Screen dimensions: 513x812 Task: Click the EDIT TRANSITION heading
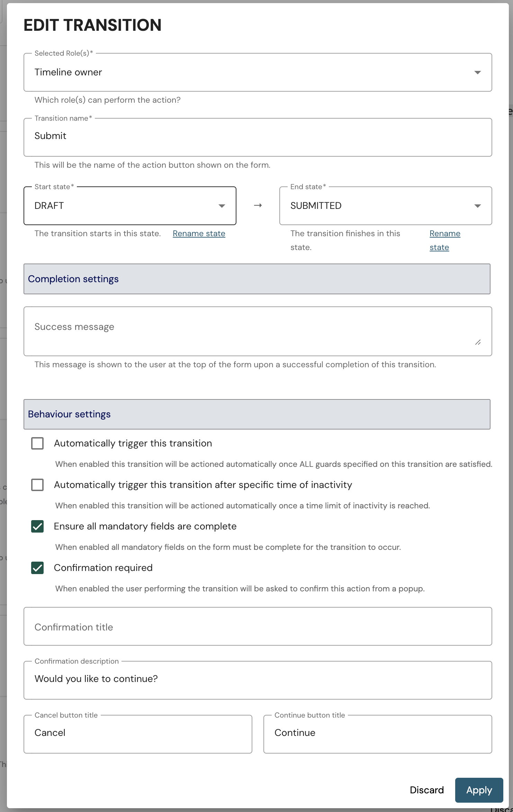[x=92, y=25]
